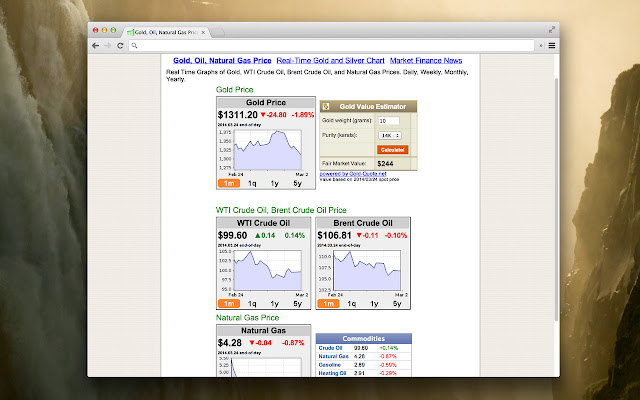
Task: Open the Purity karats 14K dropdown
Action: (390, 135)
